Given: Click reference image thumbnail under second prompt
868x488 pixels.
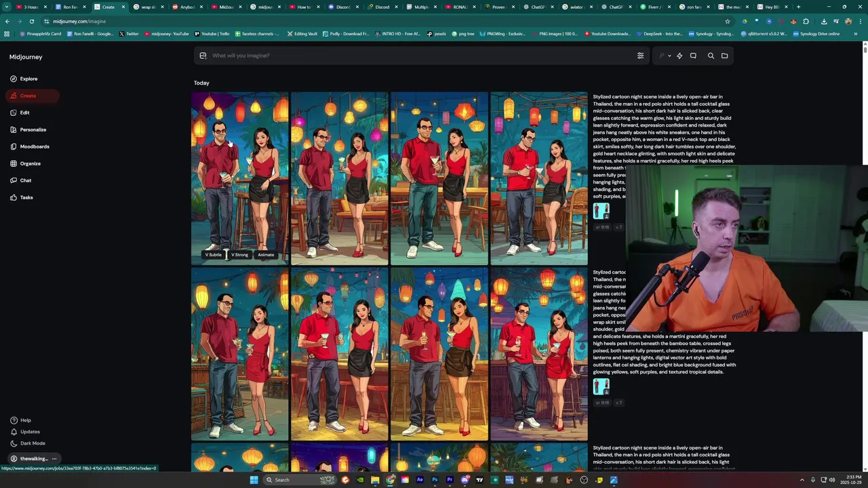Looking at the screenshot, I should coord(601,387).
